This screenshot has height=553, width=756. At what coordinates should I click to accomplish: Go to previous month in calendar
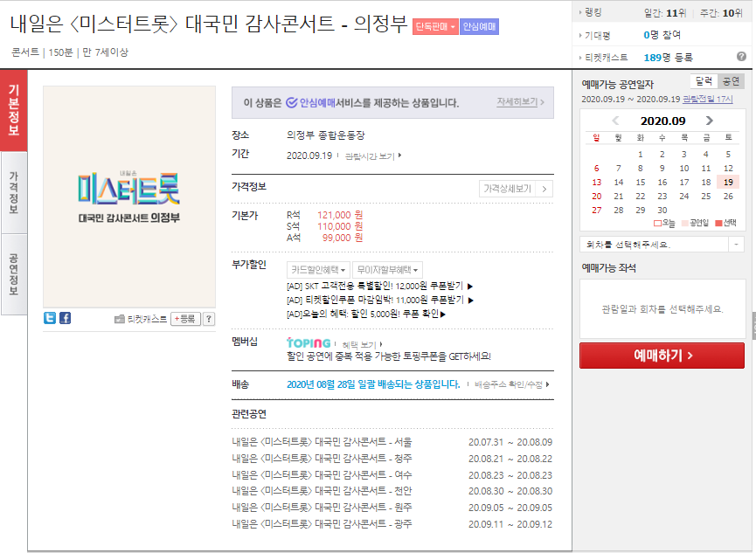click(615, 121)
